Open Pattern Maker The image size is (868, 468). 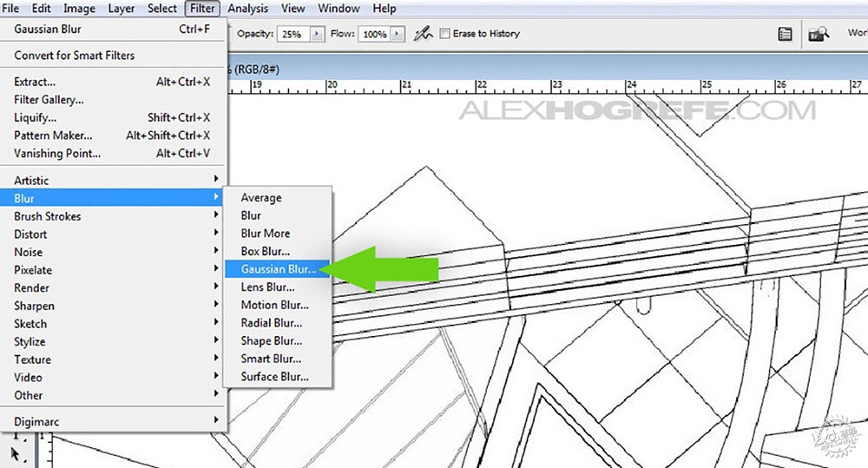[112, 135]
